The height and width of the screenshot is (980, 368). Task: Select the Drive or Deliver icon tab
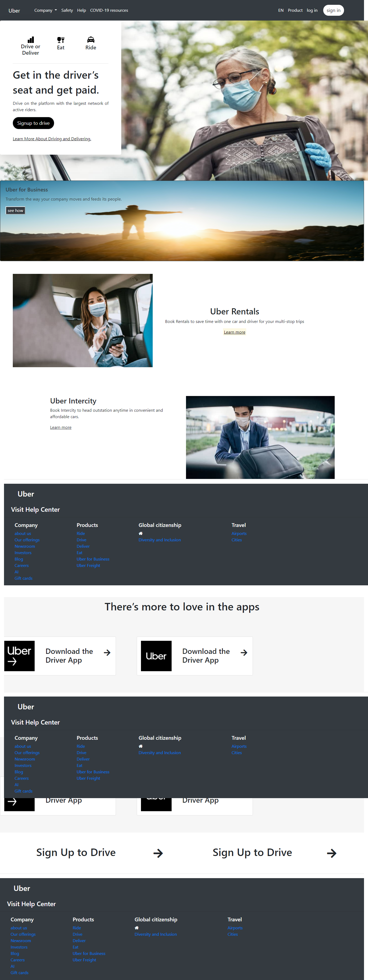tap(30, 46)
